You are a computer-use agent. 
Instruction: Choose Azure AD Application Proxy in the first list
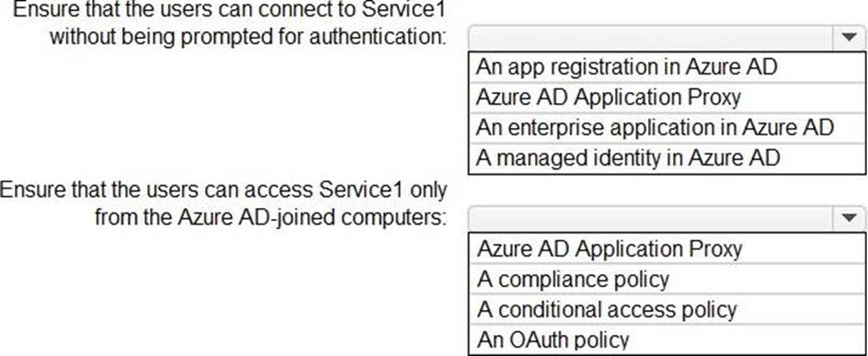point(667,98)
